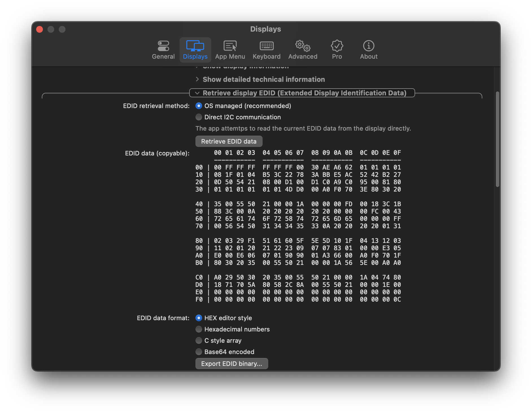Select OS managed EDID retrieval method

click(x=199, y=106)
